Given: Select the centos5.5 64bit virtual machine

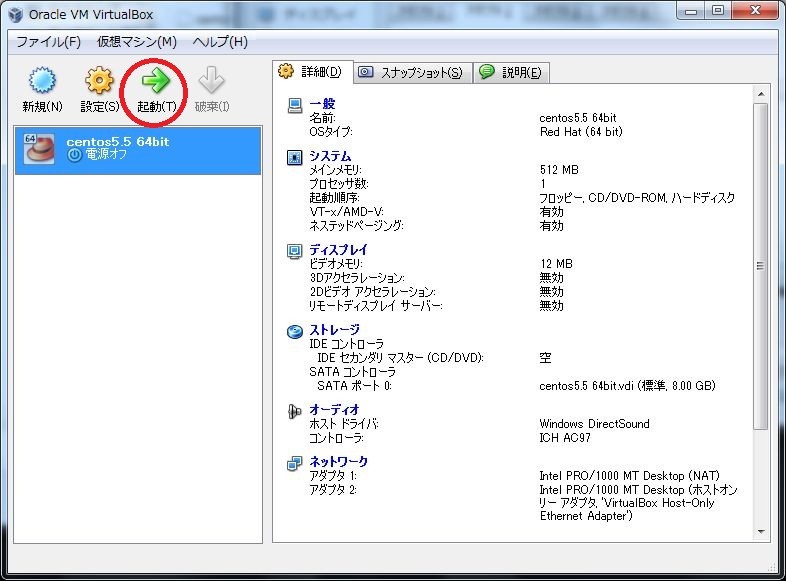Looking at the screenshot, I should click(138, 150).
